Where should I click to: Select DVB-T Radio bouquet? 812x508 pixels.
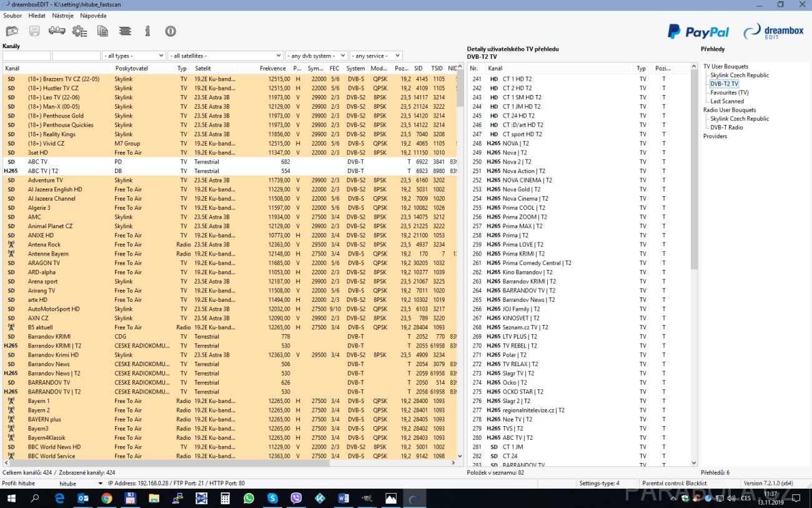726,127
